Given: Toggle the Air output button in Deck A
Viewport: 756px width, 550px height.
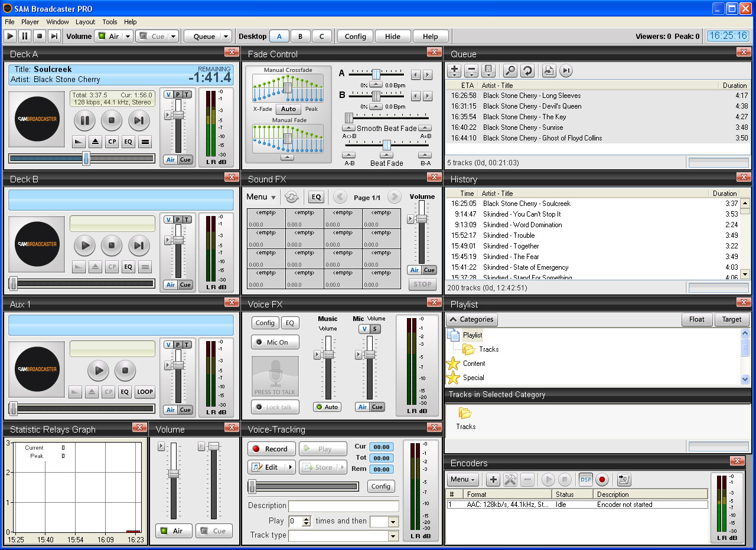Looking at the screenshot, I should (170, 160).
